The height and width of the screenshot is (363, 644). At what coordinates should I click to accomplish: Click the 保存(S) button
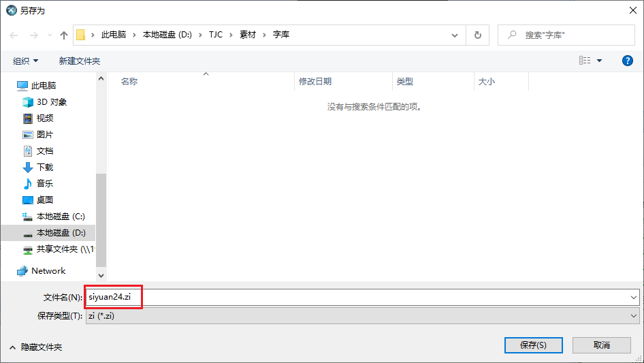pos(533,345)
